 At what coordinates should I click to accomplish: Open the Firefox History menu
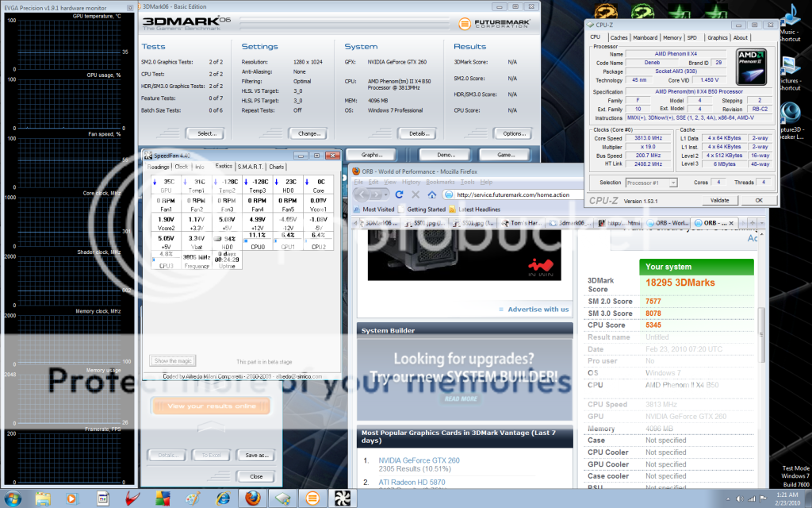412,182
